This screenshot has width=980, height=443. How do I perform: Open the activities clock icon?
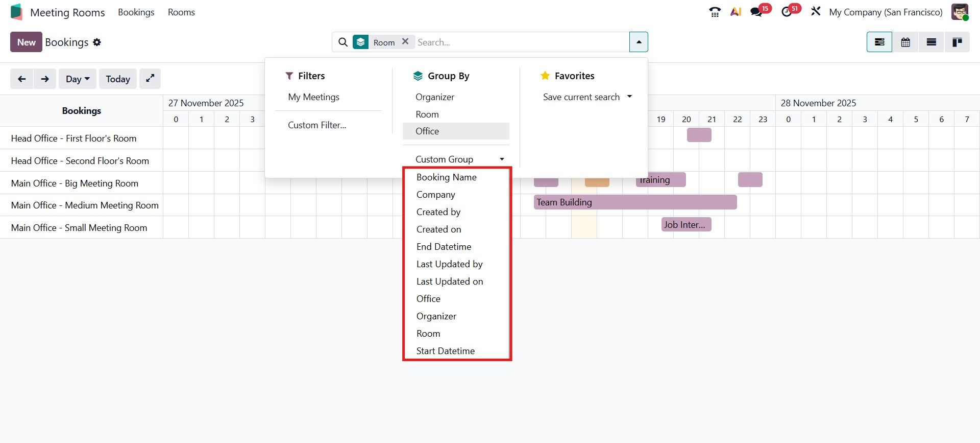(x=787, y=12)
